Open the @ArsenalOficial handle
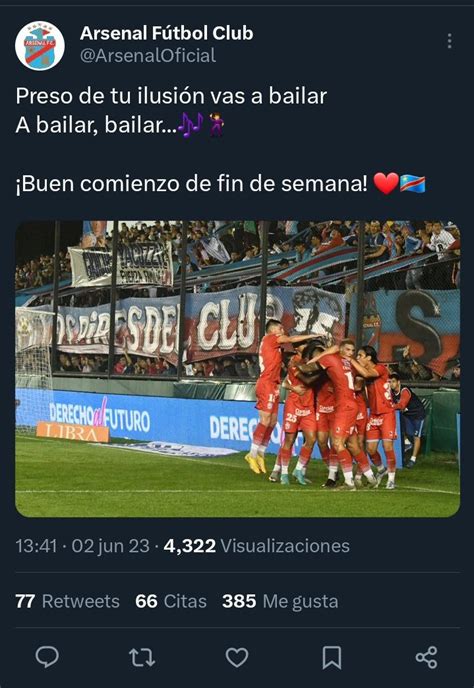 coord(148,56)
